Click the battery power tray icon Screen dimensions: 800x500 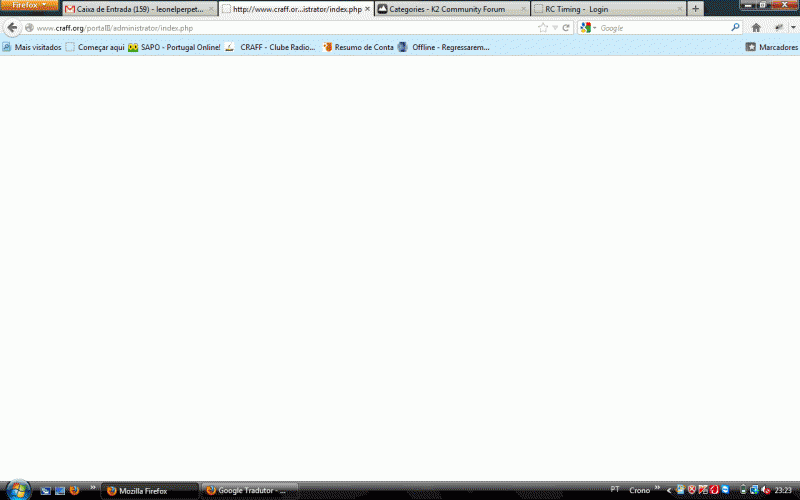743,490
